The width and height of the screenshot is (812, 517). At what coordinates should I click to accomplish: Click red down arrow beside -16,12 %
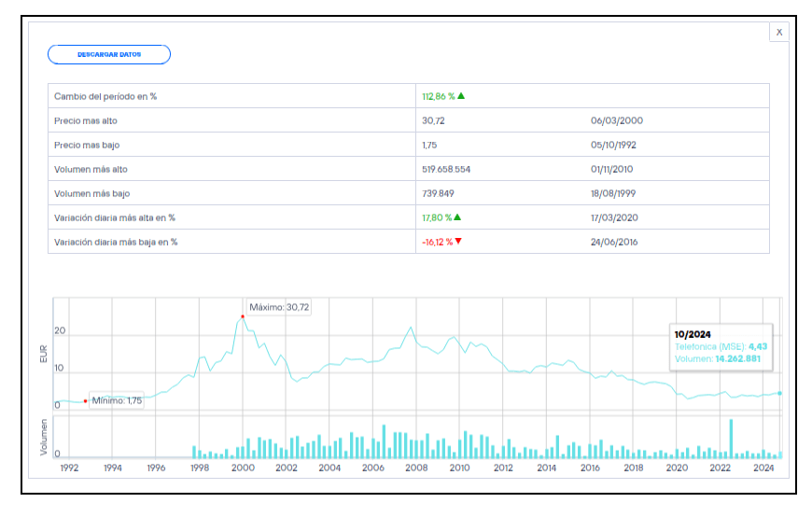(458, 242)
